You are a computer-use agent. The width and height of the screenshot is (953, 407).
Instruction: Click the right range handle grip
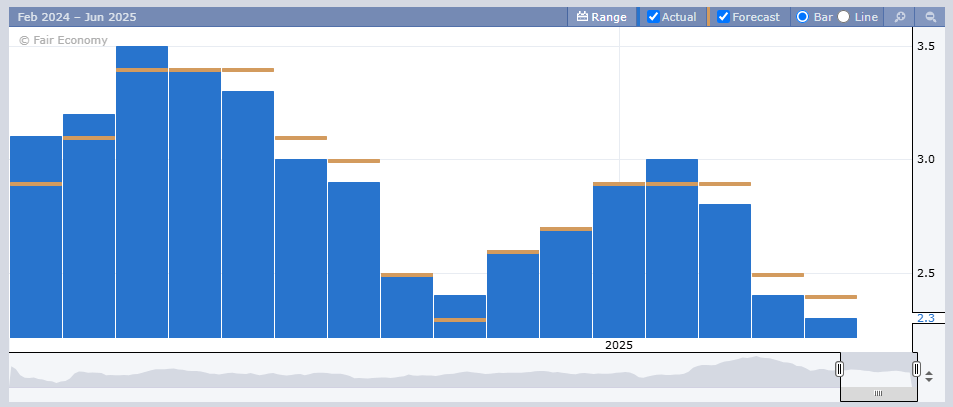click(917, 369)
